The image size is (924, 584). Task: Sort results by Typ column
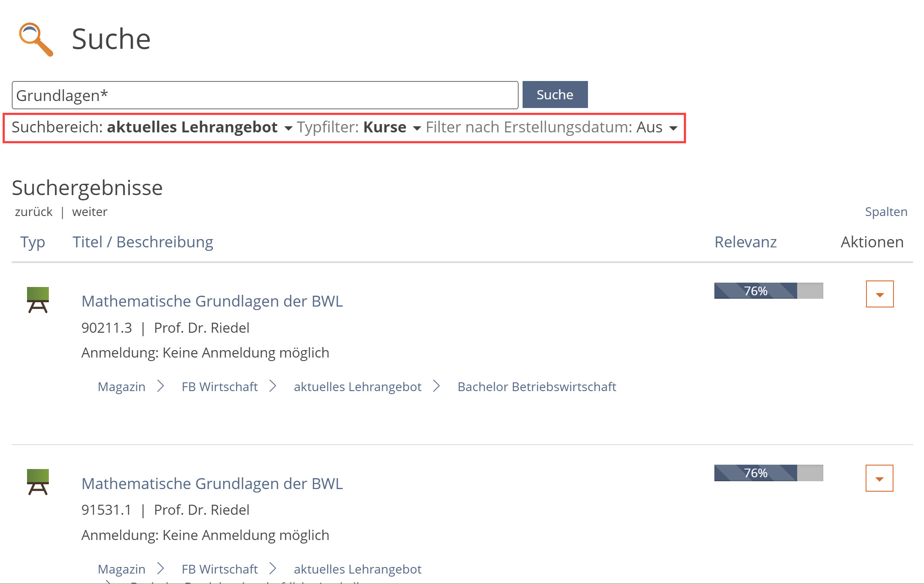click(x=33, y=242)
